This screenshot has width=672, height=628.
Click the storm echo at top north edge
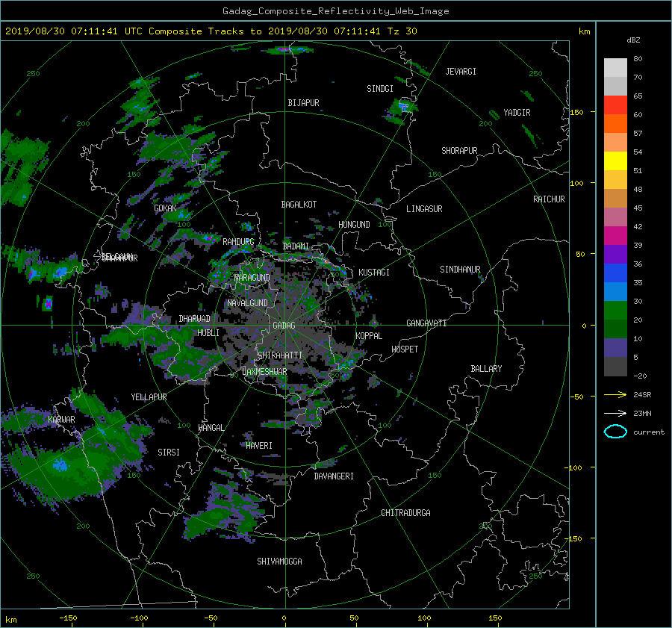(x=287, y=50)
